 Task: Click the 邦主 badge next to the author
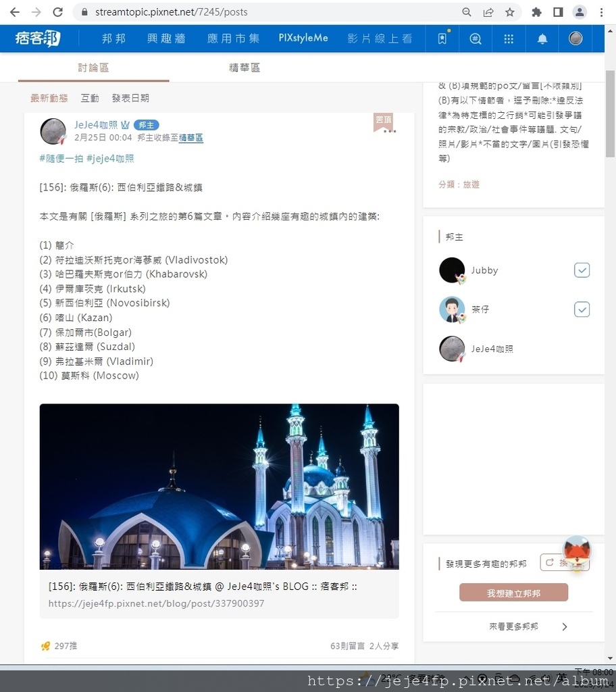coord(147,125)
